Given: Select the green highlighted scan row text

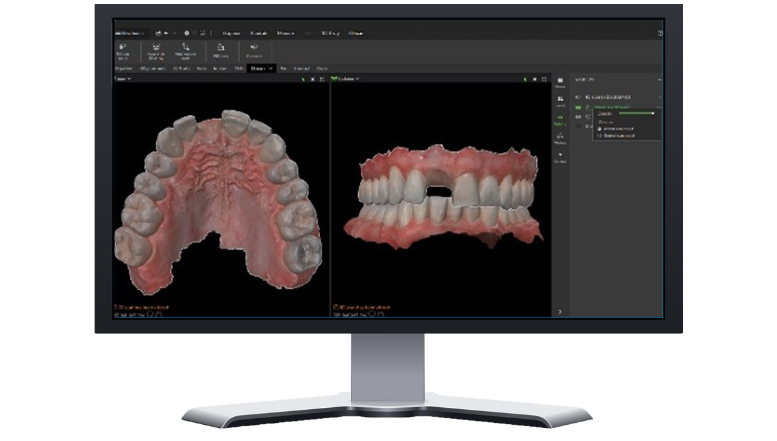Looking at the screenshot, I should tap(612, 107).
